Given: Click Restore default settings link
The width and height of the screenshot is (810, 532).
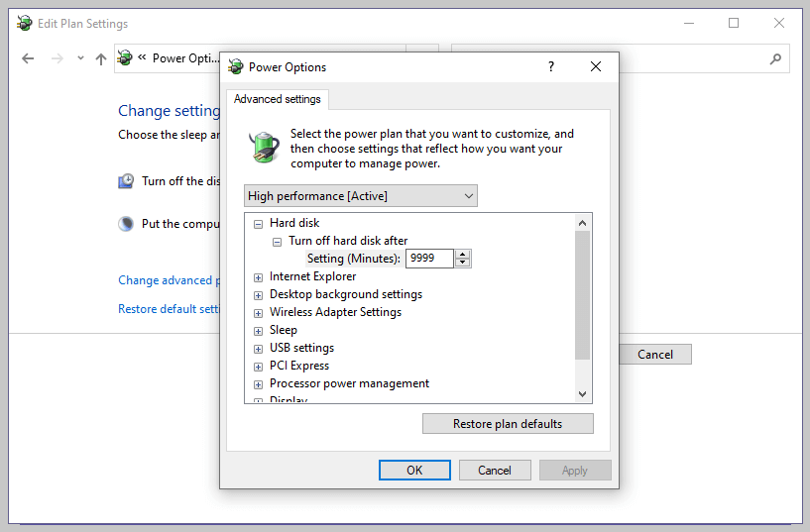Looking at the screenshot, I should [x=169, y=308].
